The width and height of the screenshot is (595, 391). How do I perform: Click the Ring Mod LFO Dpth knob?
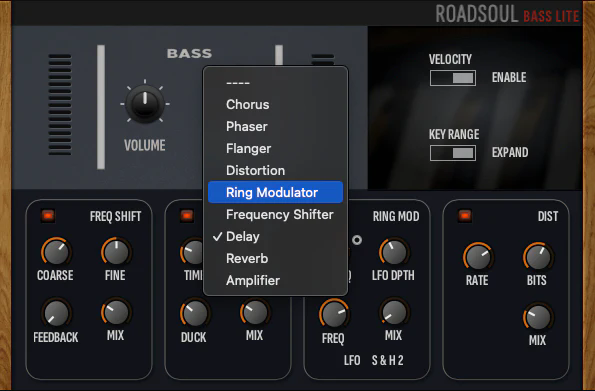point(394,252)
